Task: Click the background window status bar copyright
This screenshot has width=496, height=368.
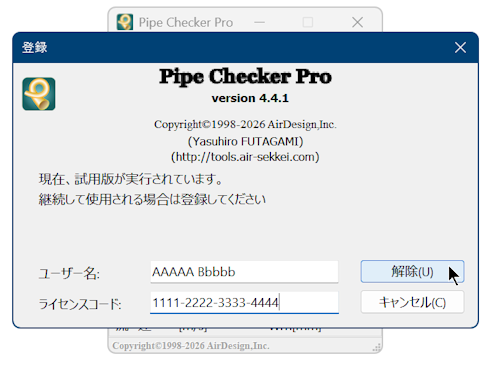Action: (x=191, y=346)
